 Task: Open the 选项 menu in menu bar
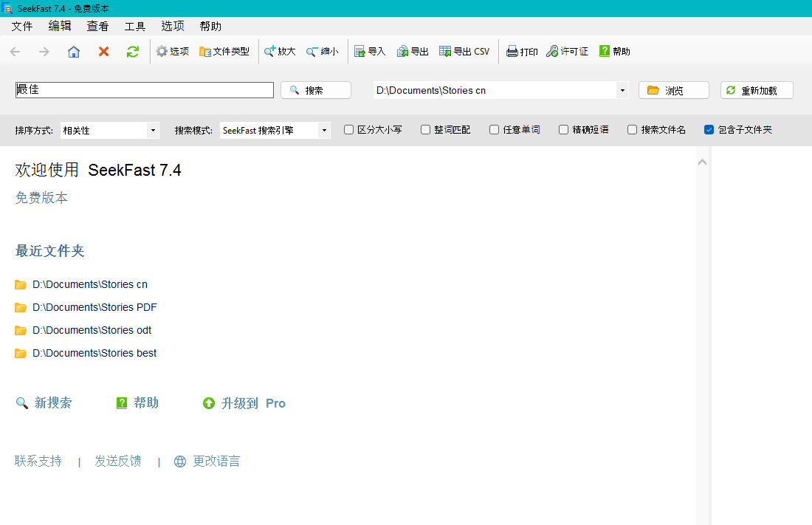173,26
